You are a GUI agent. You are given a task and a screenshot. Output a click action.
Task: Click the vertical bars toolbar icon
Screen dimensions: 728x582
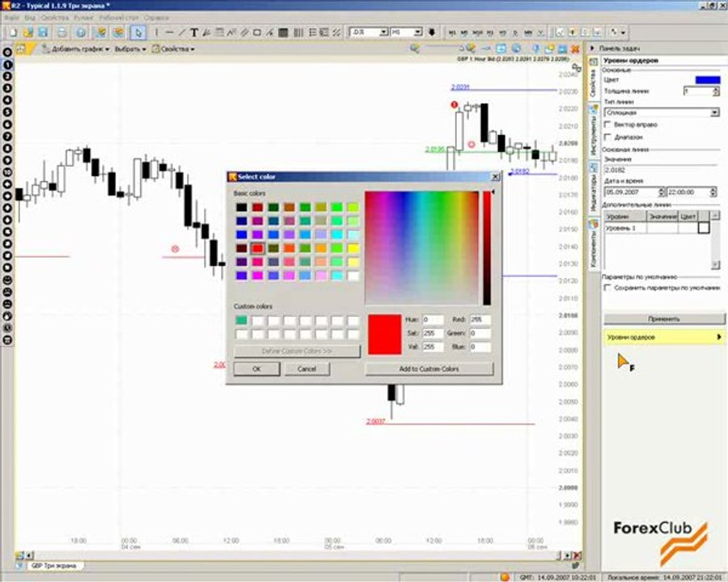pyautogui.click(x=298, y=32)
